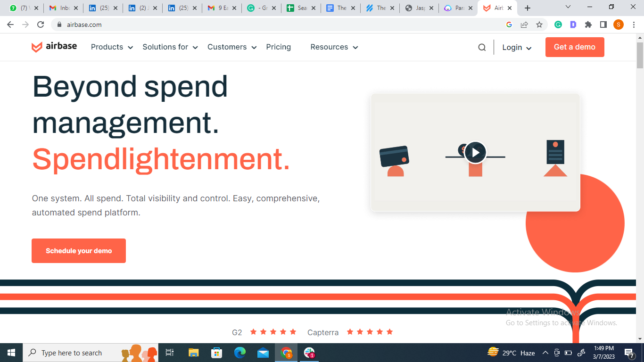This screenshot has width=644, height=362.
Task: Reload the airbase.com page
Action: pos(41,25)
